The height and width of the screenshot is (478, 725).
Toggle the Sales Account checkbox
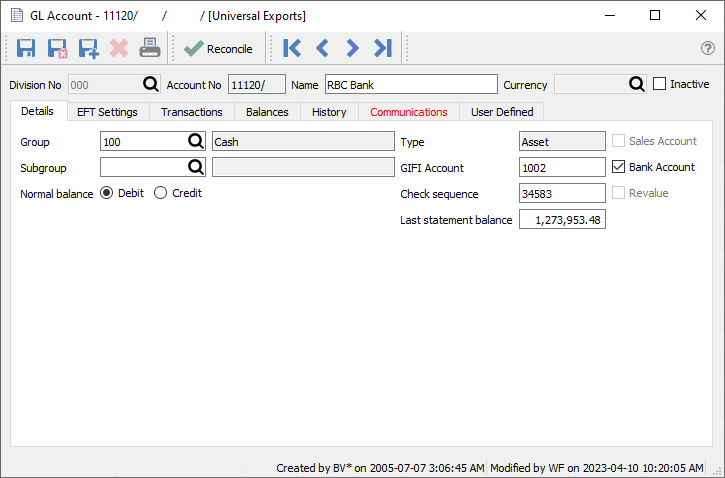click(618, 141)
